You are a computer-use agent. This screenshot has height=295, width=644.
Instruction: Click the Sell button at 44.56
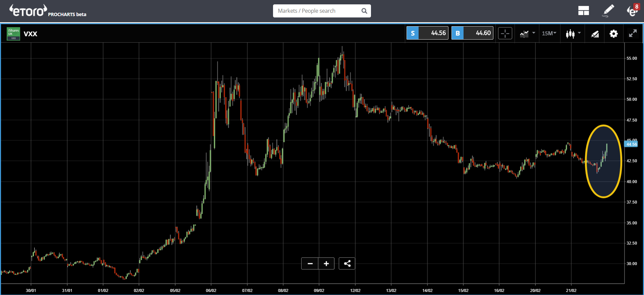427,33
